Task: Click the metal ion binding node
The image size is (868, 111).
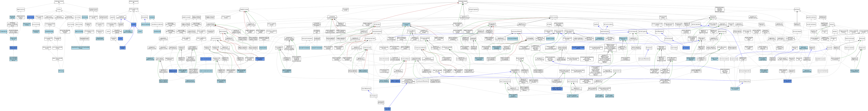Action: coord(79,32)
